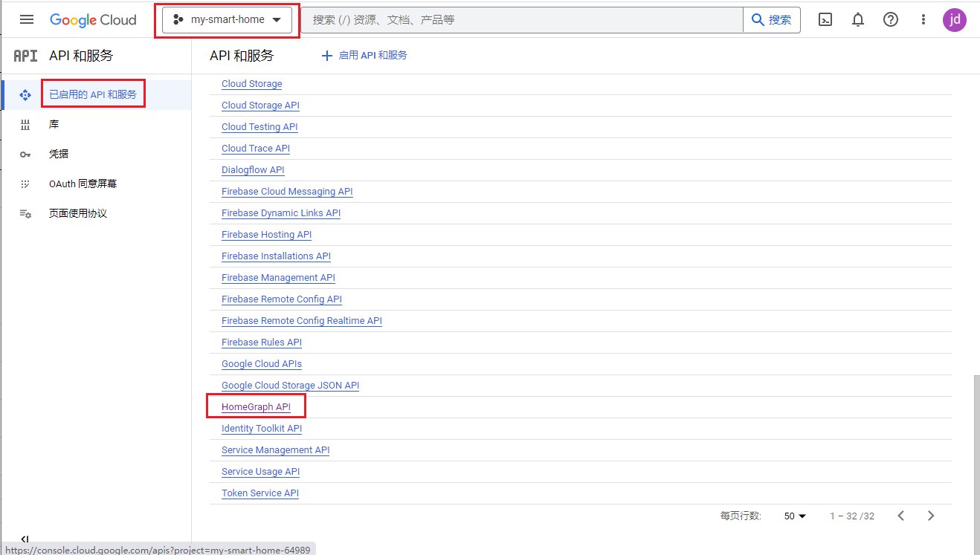The height and width of the screenshot is (555, 980).
Task: Open Firebase Remote Config API link
Action: tap(282, 299)
